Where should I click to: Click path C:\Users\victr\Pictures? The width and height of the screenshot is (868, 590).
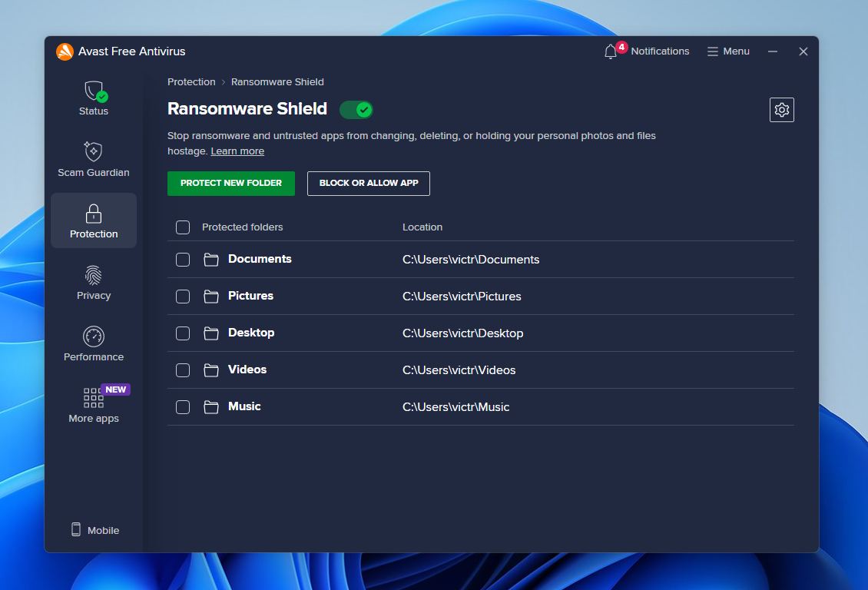(462, 296)
